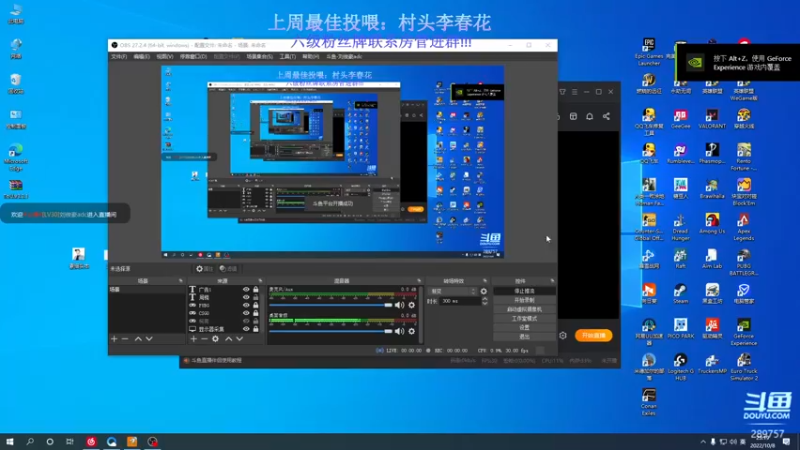The width and height of the screenshot is (800, 450).
Task: Mute desktop audio speaker icon
Action: point(399,331)
